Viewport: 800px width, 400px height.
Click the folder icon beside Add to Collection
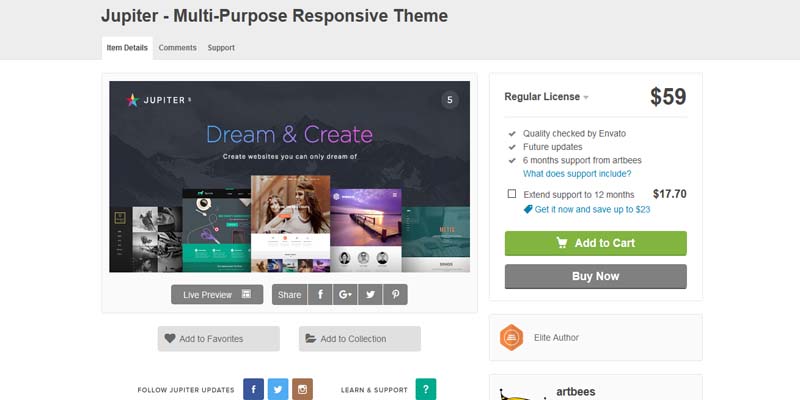click(311, 338)
